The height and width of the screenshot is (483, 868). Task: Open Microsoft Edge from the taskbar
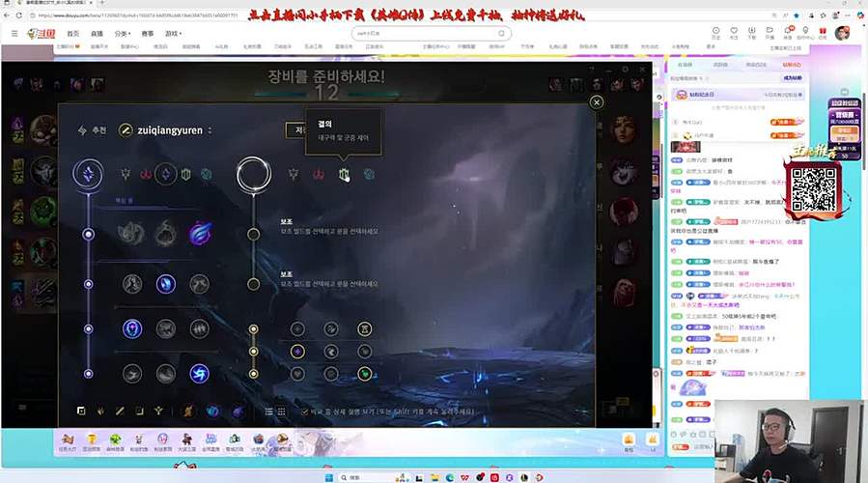[450, 477]
